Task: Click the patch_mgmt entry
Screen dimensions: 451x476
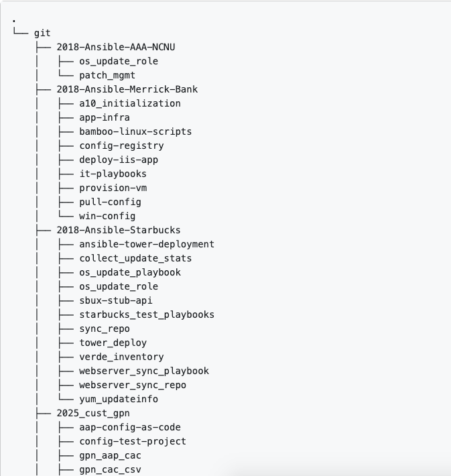Action: (x=107, y=75)
